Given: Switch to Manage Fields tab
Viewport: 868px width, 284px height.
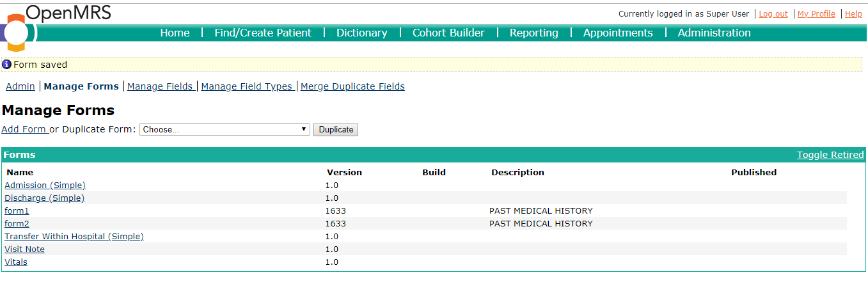Looking at the screenshot, I should tap(160, 86).
